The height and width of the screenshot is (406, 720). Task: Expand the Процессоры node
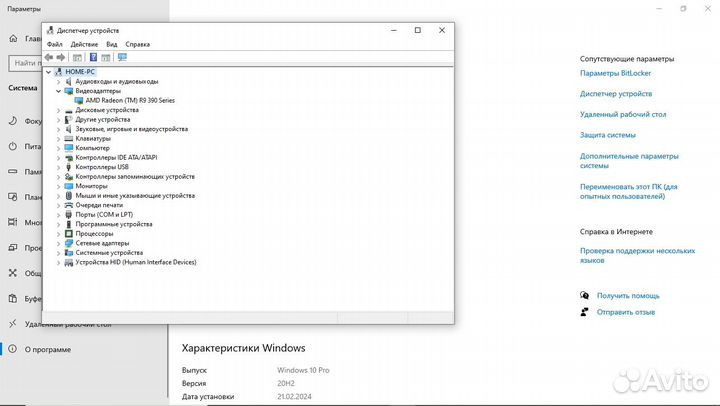(58, 233)
